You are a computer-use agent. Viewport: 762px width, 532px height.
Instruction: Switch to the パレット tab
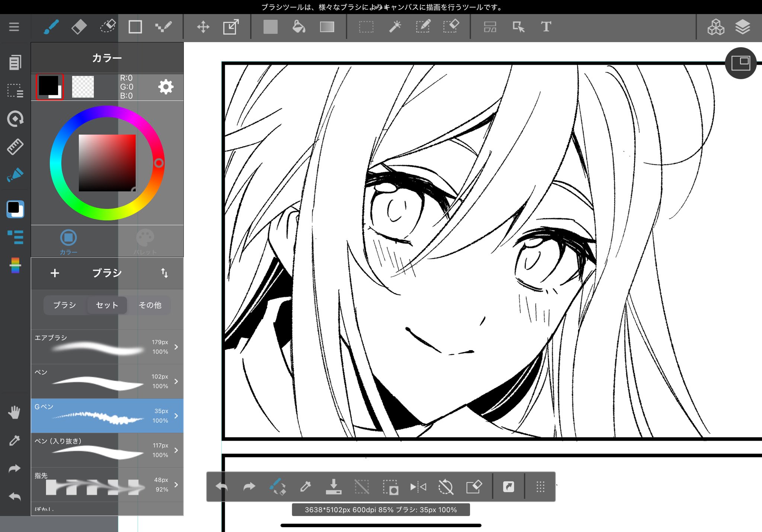(x=145, y=242)
